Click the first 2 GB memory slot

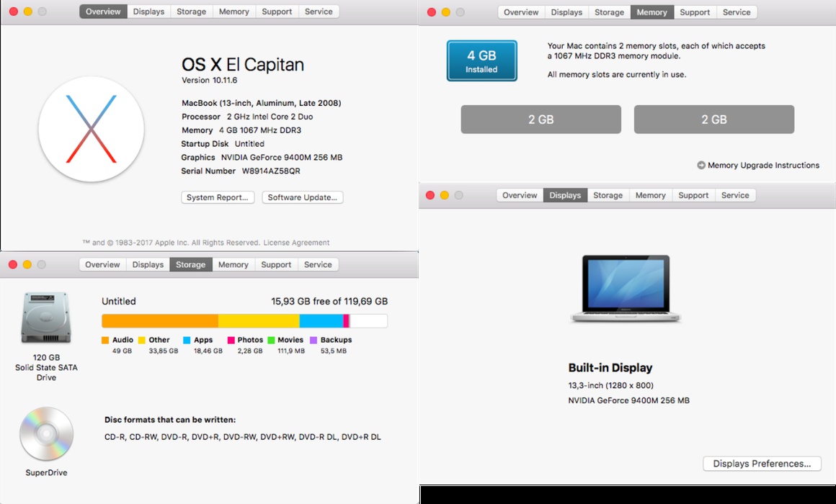(541, 120)
